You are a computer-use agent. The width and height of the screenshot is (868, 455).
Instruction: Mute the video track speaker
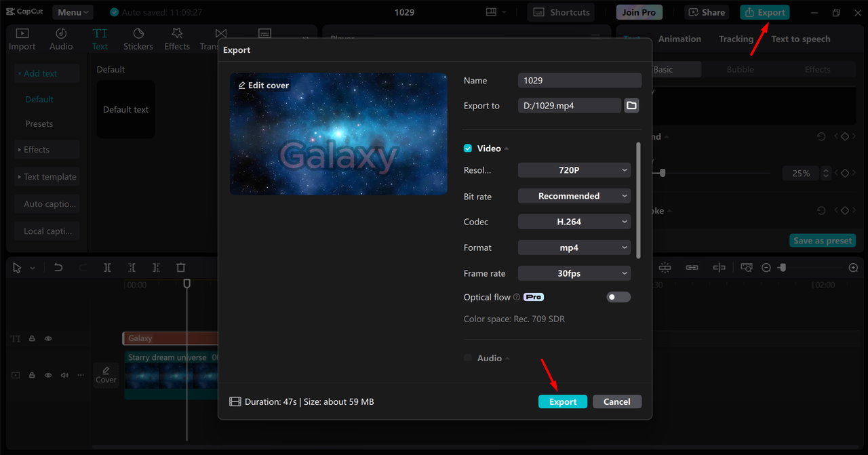click(64, 375)
